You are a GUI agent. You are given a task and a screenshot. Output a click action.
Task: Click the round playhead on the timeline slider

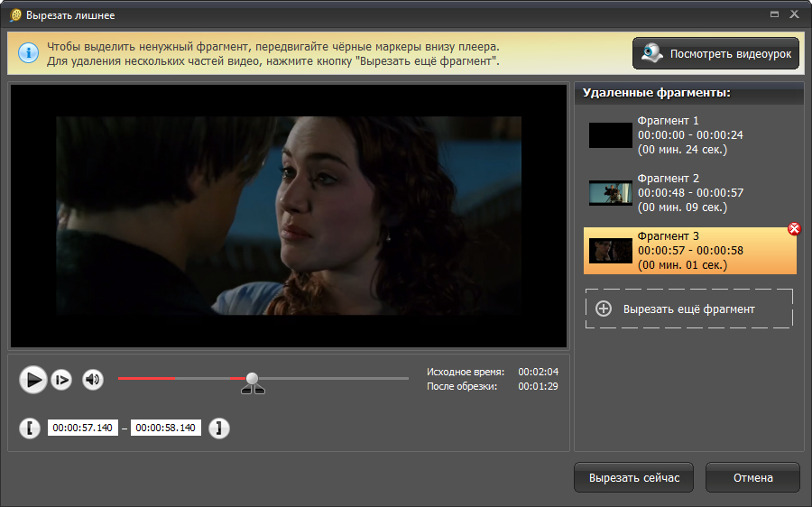pos(253,379)
